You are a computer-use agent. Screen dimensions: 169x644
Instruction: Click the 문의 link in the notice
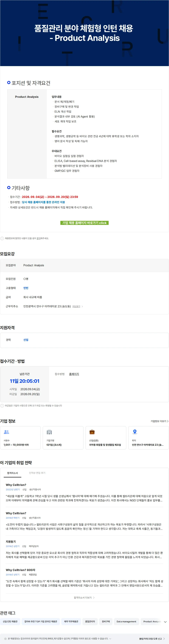(x=38, y=238)
